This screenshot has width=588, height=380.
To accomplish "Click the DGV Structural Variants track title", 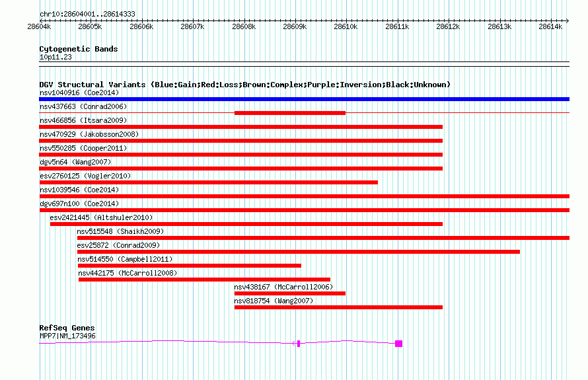I will click(x=245, y=85).
